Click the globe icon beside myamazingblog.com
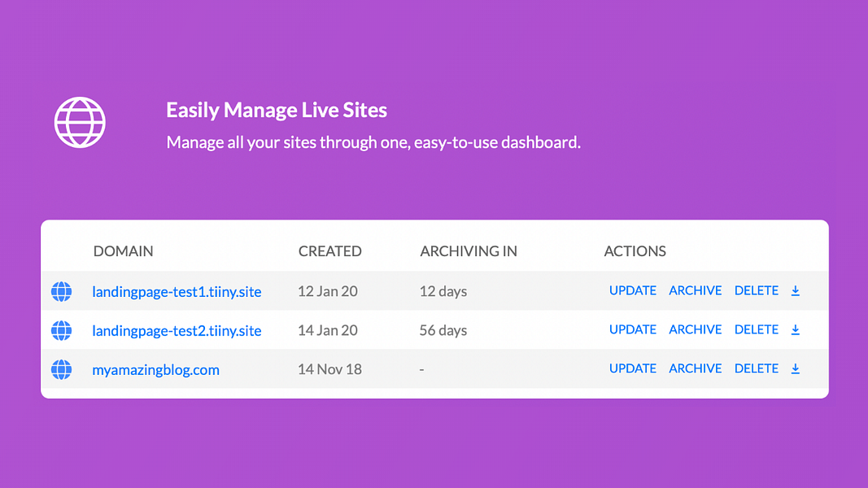The height and width of the screenshot is (488, 868). click(x=61, y=369)
